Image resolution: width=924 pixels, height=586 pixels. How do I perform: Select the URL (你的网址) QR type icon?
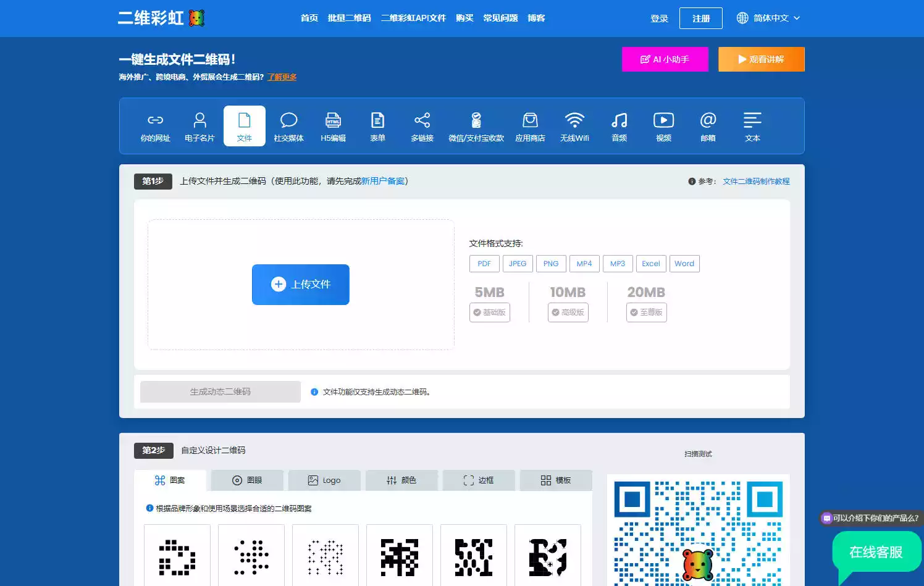coord(155,126)
